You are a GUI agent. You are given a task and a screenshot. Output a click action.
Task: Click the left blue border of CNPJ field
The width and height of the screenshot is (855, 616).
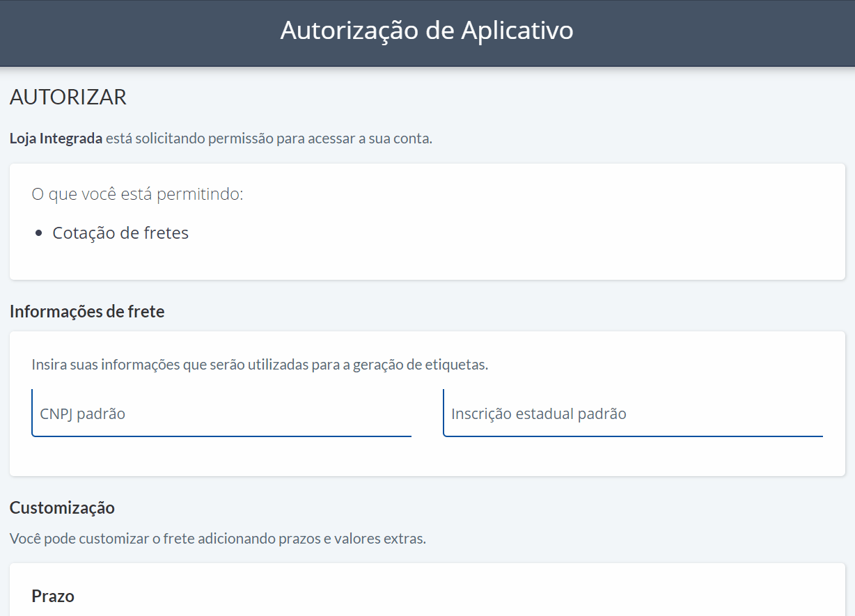32,413
